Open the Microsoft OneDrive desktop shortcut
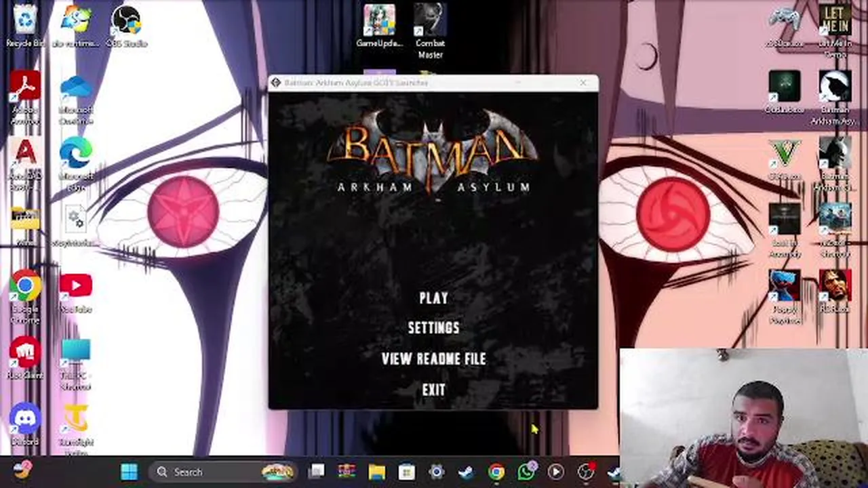This screenshot has width=868, height=488. [x=76, y=98]
